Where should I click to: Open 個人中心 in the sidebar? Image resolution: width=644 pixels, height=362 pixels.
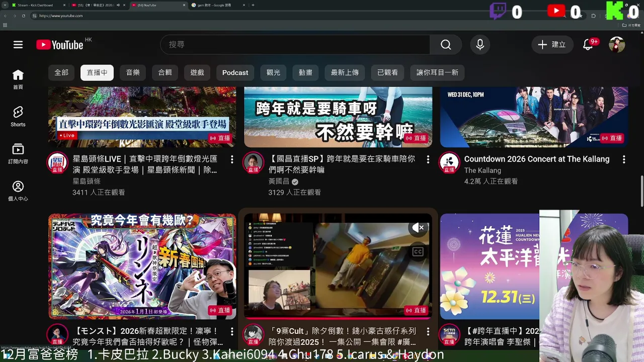coord(18,191)
